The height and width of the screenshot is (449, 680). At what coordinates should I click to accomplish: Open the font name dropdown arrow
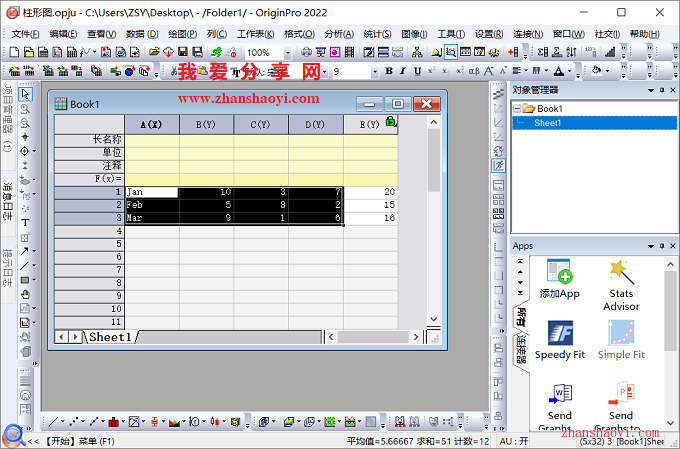tap(324, 72)
